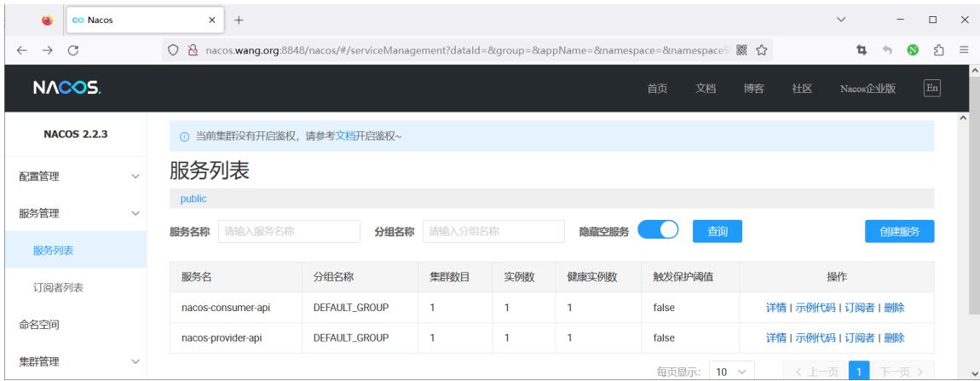
Task: Go back to previous page
Action: point(22,50)
